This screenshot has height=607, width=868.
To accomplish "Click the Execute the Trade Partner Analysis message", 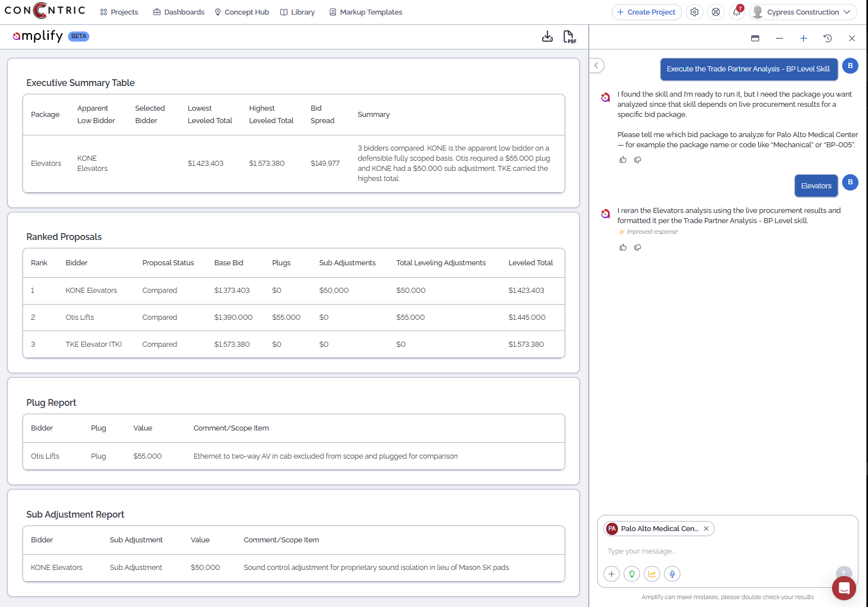I will (748, 69).
